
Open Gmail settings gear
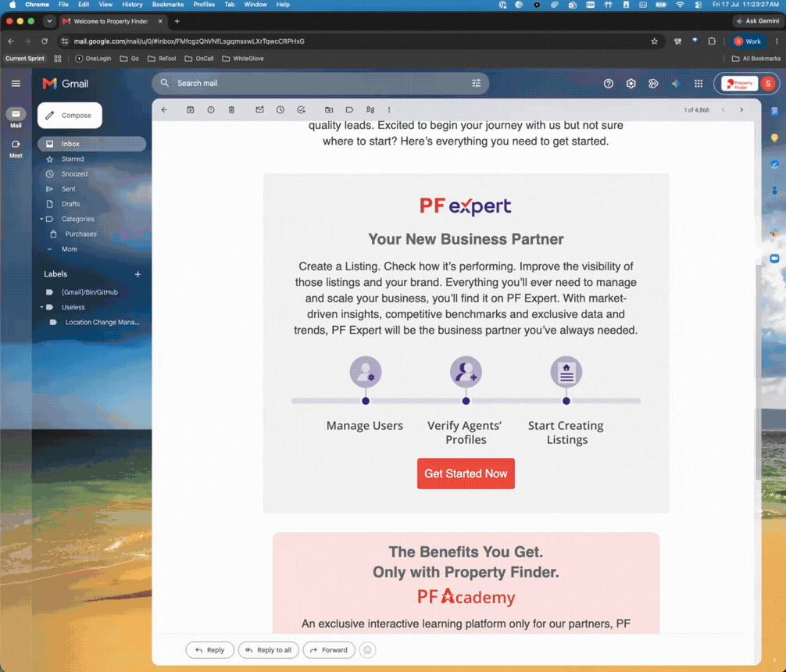[x=631, y=84]
